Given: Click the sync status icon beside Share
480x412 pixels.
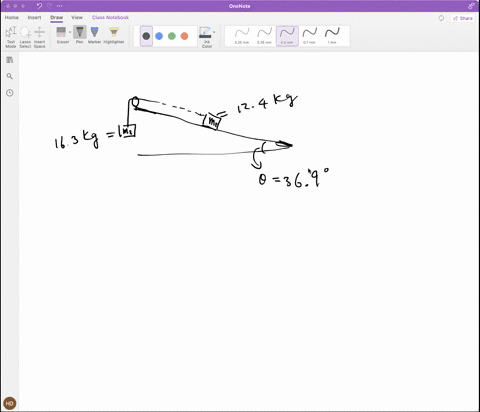Looking at the screenshot, I should pyautogui.click(x=441, y=18).
